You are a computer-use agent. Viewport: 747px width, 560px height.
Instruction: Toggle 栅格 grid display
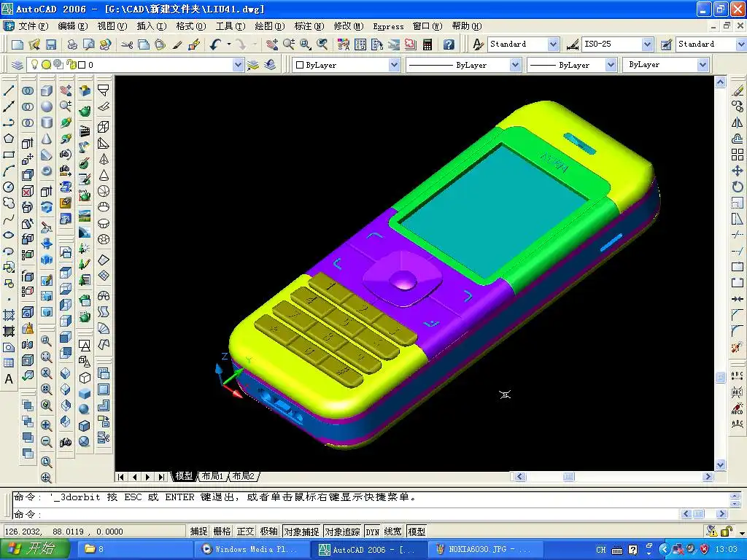[222, 531]
